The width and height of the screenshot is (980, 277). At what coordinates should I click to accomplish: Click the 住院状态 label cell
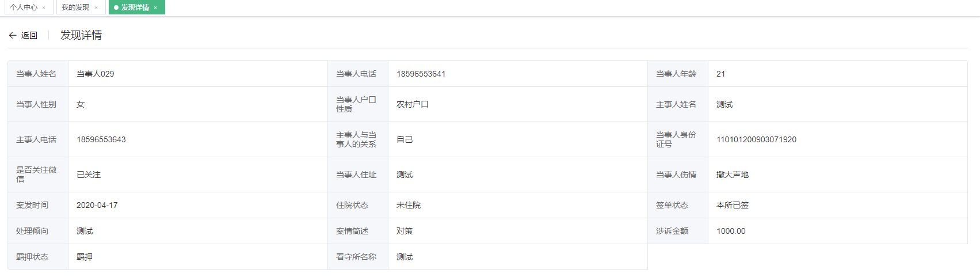pyautogui.click(x=358, y=205)
